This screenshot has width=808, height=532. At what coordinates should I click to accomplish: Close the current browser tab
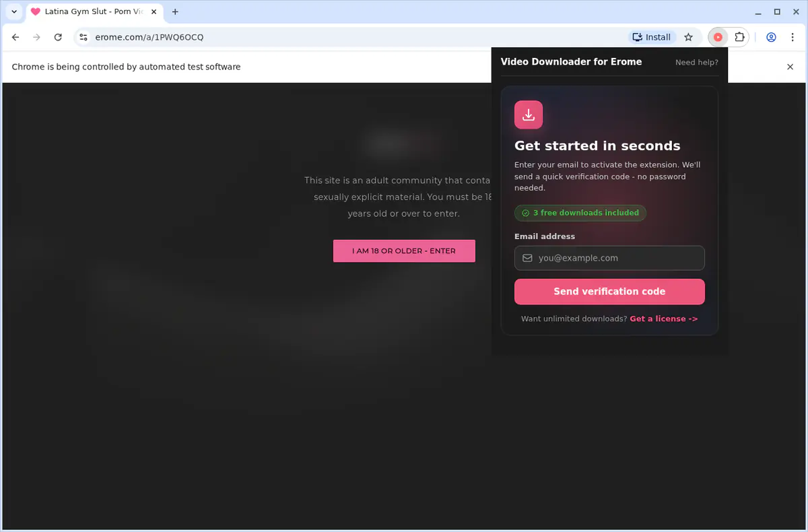point(152,11)
